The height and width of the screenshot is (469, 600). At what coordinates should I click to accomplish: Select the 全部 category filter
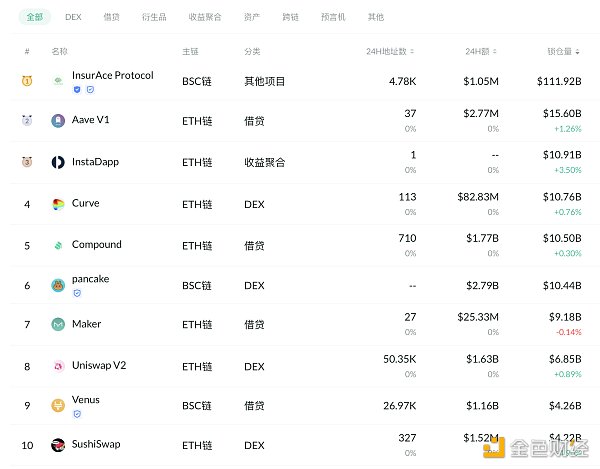click(34, 17)
